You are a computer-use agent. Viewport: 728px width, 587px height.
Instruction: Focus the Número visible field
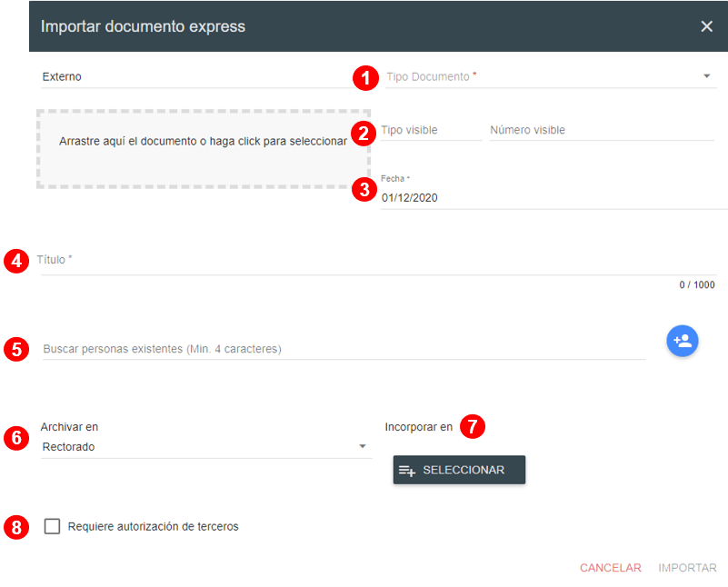pyautogui.click(x=602, y=130)
